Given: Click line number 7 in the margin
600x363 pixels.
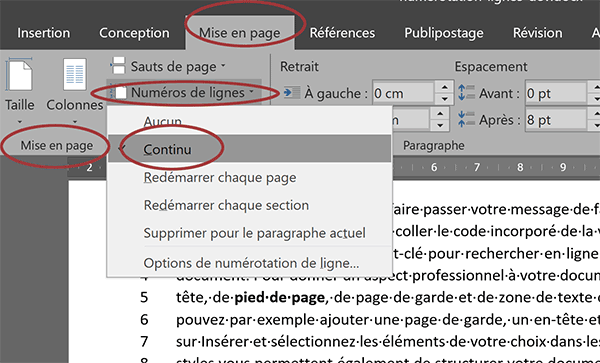Looking at the screenshot, I should (144, 342).
